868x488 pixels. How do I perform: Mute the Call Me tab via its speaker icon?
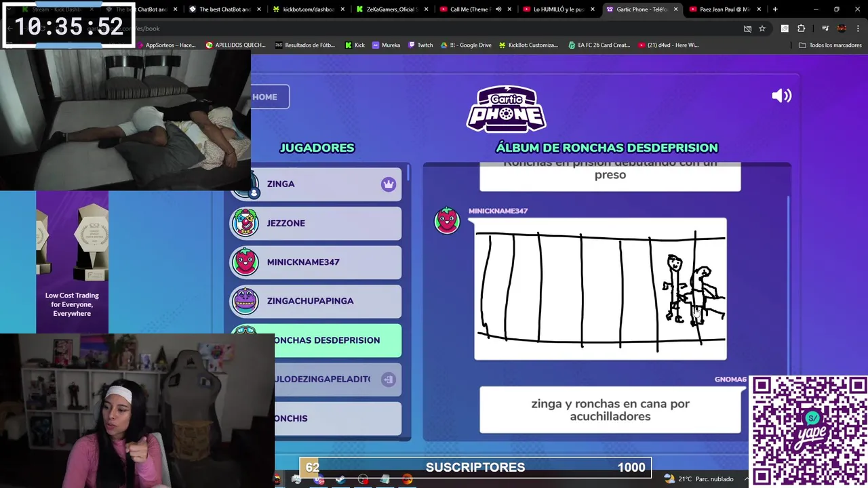click(498, 9)
